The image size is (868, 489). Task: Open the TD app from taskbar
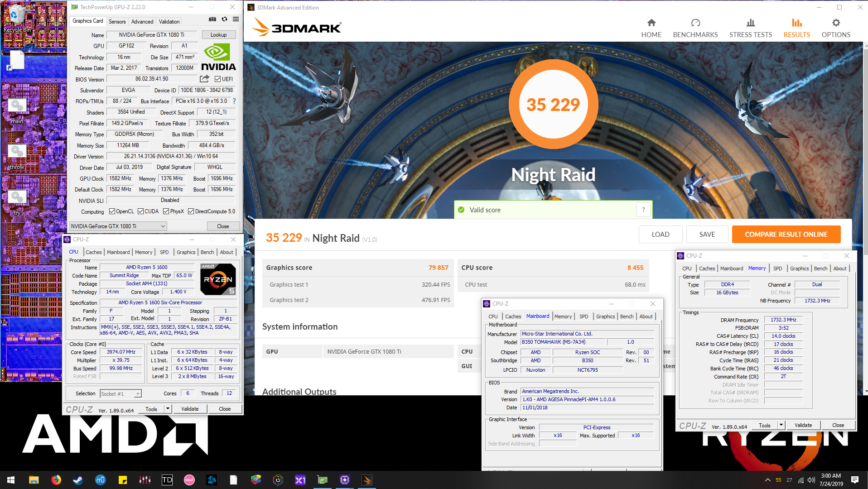(x=167, y=480)
